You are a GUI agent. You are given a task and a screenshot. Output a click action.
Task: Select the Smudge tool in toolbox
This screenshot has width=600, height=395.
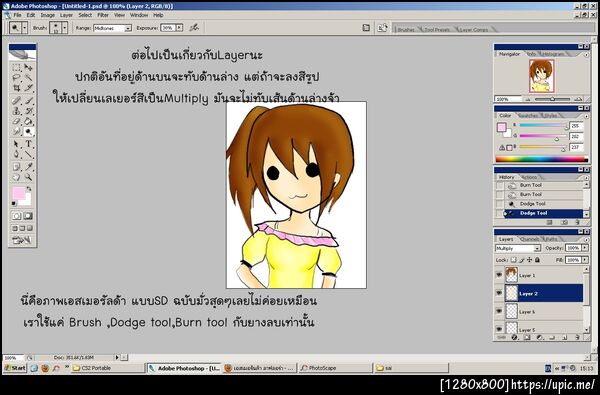coord(16,132)
